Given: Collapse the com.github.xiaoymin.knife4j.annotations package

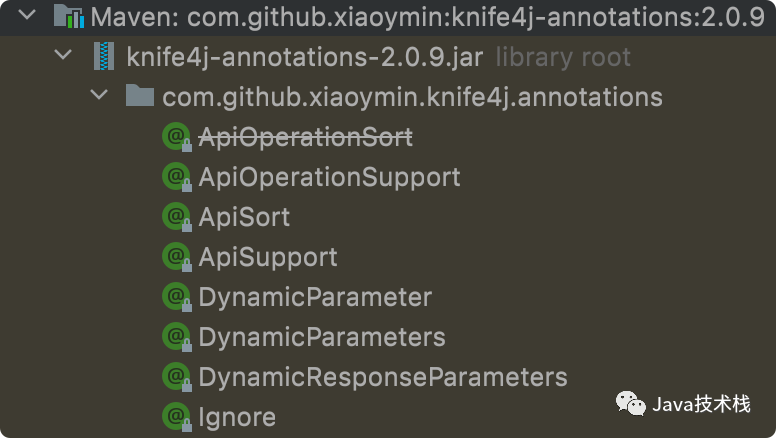Looking at the screenshot, I should click(99, 96).
